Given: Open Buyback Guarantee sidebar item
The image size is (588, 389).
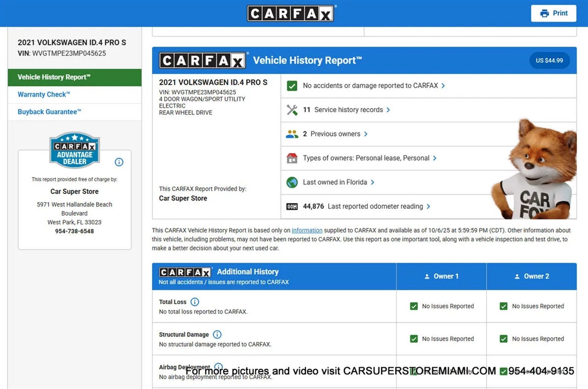Looking at the screenshot, I should tap(49, 112).
